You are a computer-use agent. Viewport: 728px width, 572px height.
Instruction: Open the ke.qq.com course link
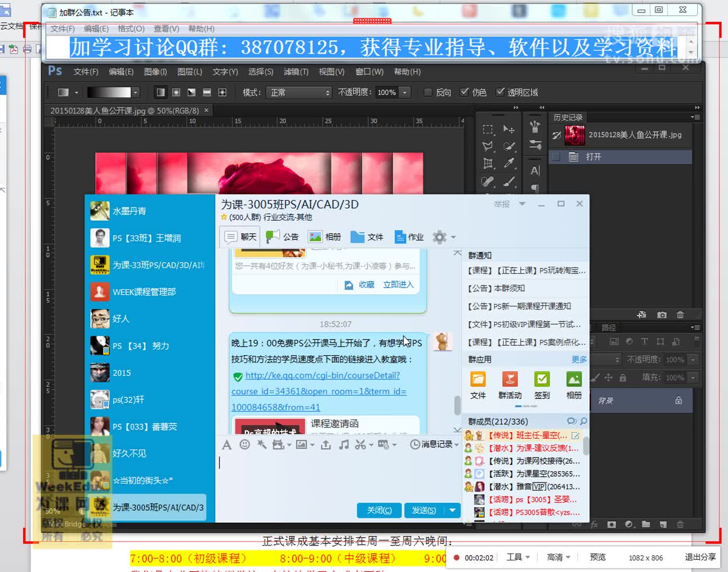coord(319,391)
